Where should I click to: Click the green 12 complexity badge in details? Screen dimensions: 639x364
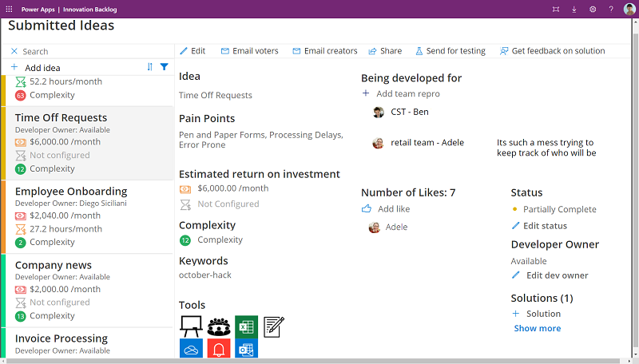click(x=185, y=240)
